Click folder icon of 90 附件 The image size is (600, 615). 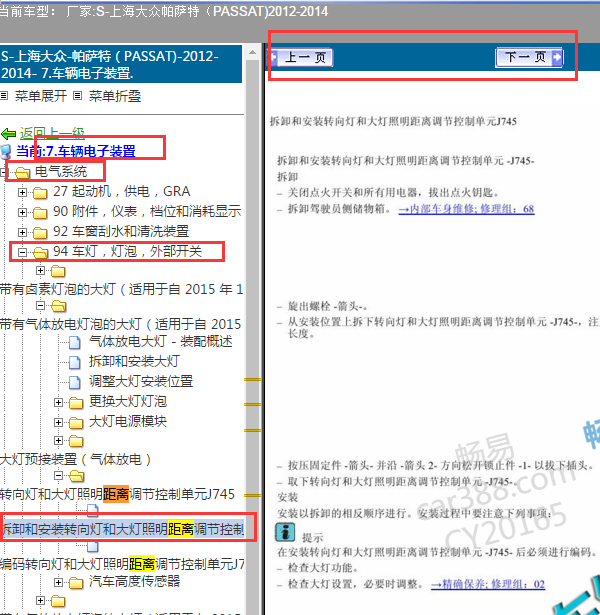click(40, 213)
